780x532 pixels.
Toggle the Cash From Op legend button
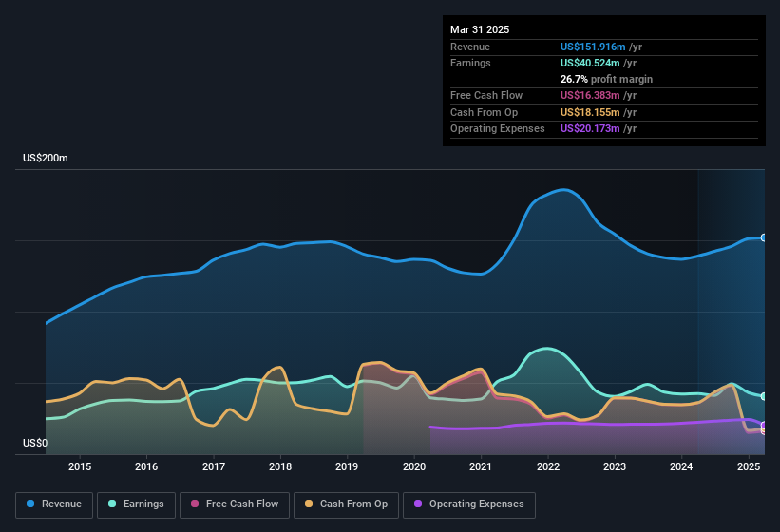[346, 504]
